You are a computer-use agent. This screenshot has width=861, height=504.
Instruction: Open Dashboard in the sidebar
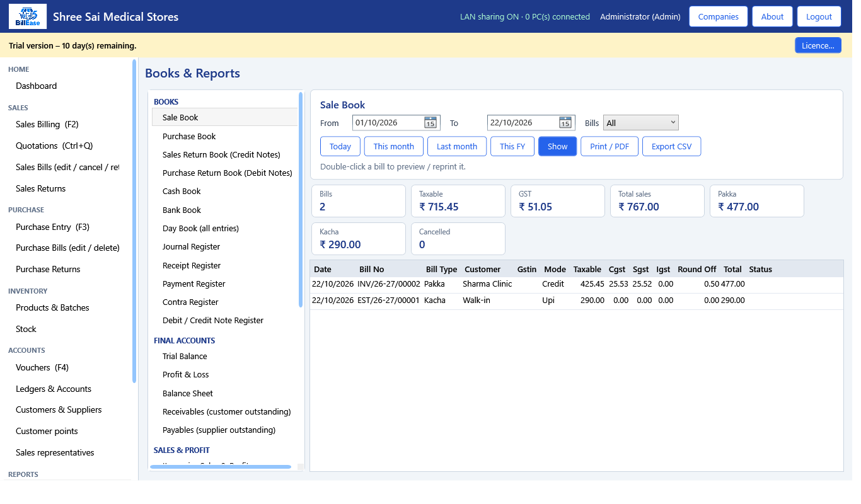[37, 86]
